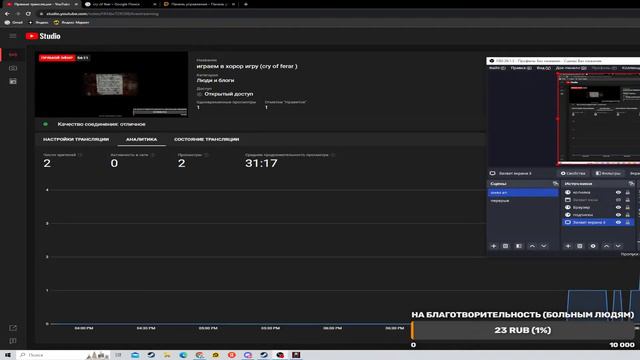This screenshot has width=640, height=360.
Task: Reload the browser page
Action: [28, 13]
